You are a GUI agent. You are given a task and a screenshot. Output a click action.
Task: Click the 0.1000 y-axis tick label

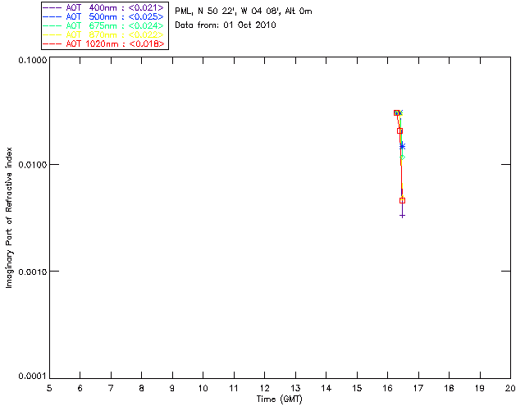click(32, 60)
